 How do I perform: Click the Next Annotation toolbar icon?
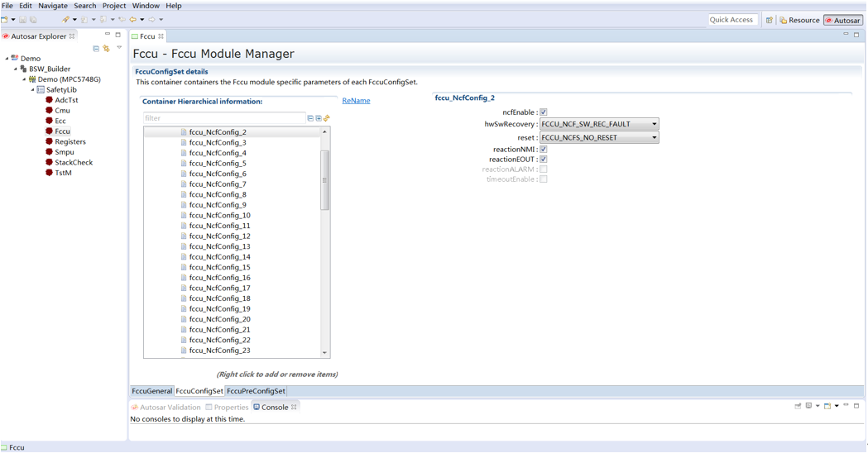pyautogui.click(x=84, y=19)
